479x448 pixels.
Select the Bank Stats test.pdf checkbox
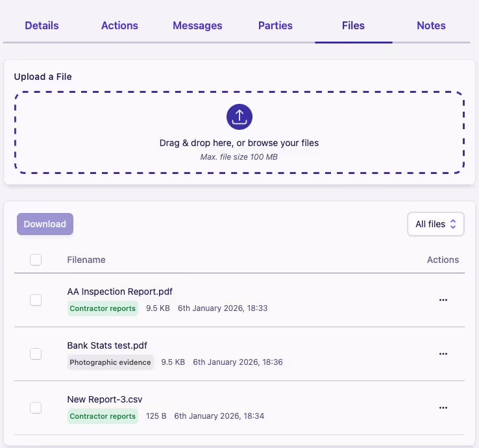(36, 354)
